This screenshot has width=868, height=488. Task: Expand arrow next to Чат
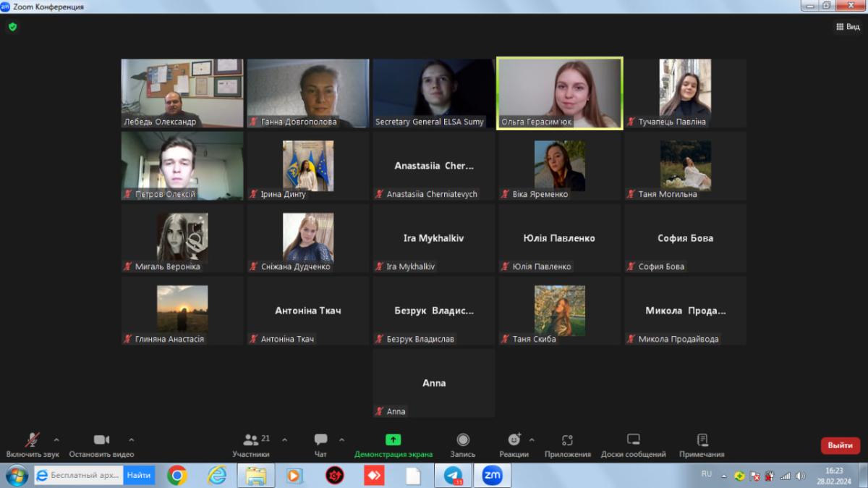[x=341, y=439]
